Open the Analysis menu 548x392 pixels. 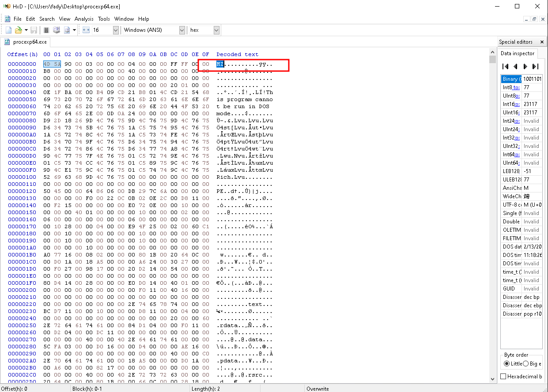[x=84, y=19]
